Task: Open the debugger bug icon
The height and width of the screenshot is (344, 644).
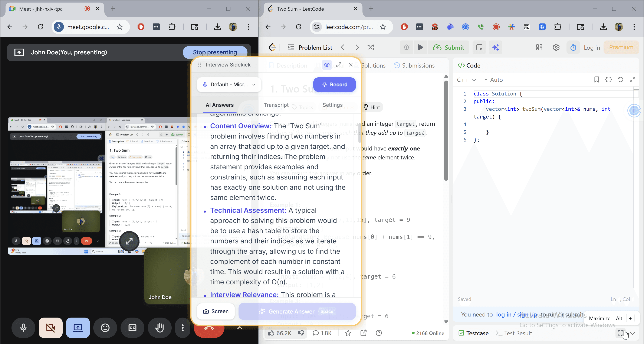Action: [x=406, y=47]
